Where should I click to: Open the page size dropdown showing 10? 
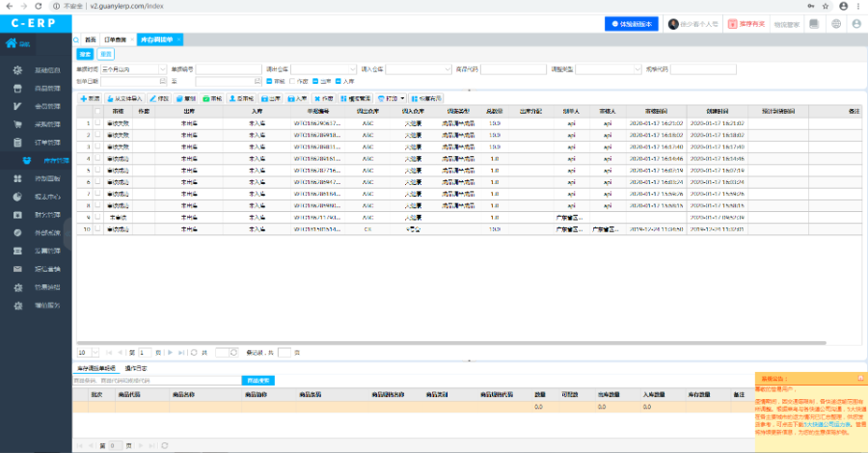[x=87, y=353]
